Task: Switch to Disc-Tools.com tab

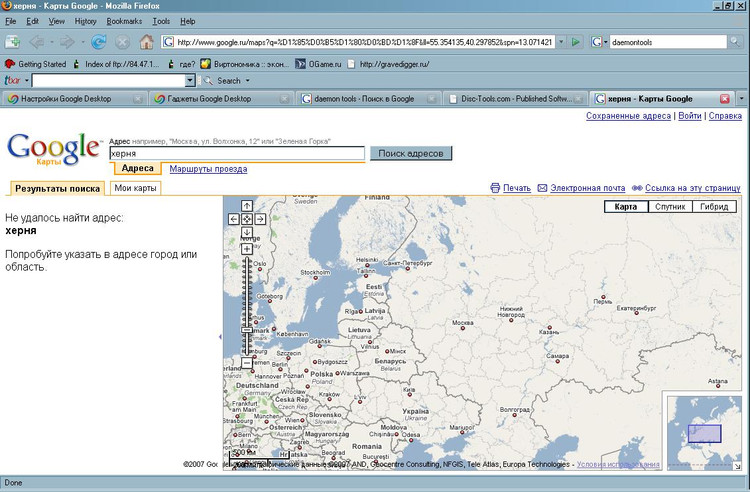Action: pyautogui.click(x=515, y=99)
